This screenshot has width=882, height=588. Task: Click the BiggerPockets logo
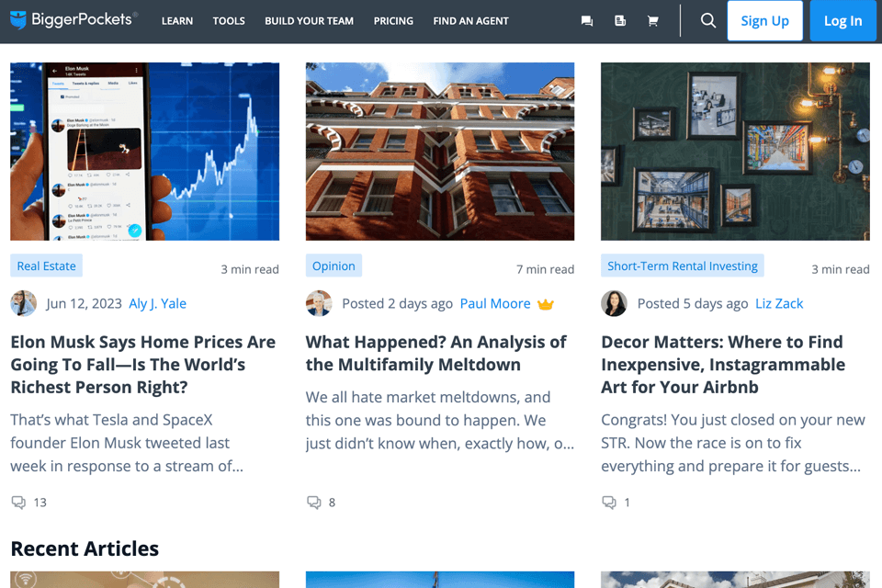[x=73, y=20]
